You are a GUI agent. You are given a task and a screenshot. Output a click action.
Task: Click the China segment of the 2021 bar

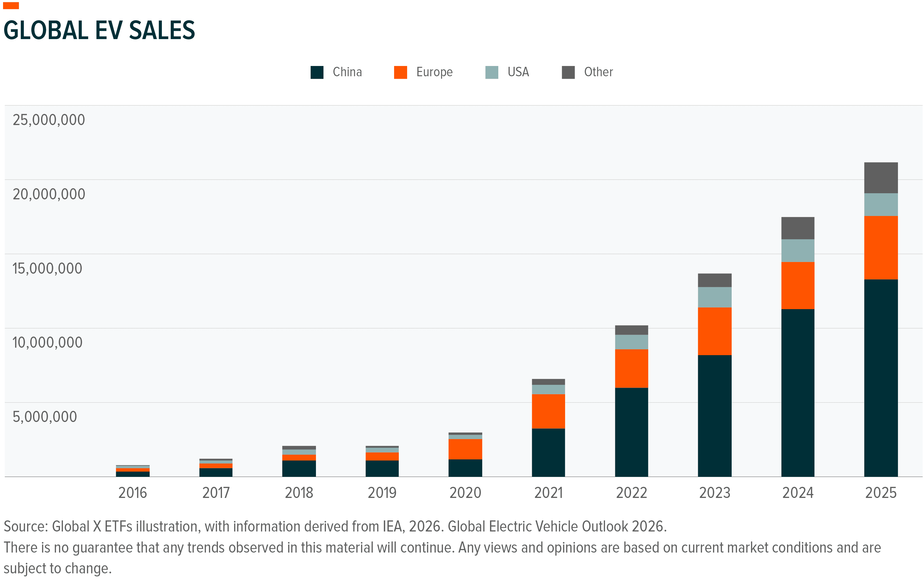[548, 453]
